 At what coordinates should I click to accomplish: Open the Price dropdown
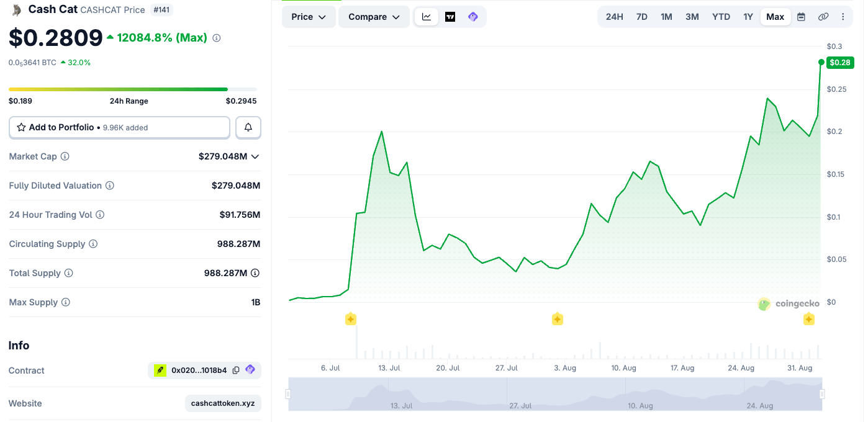click(x=309, y=17)
